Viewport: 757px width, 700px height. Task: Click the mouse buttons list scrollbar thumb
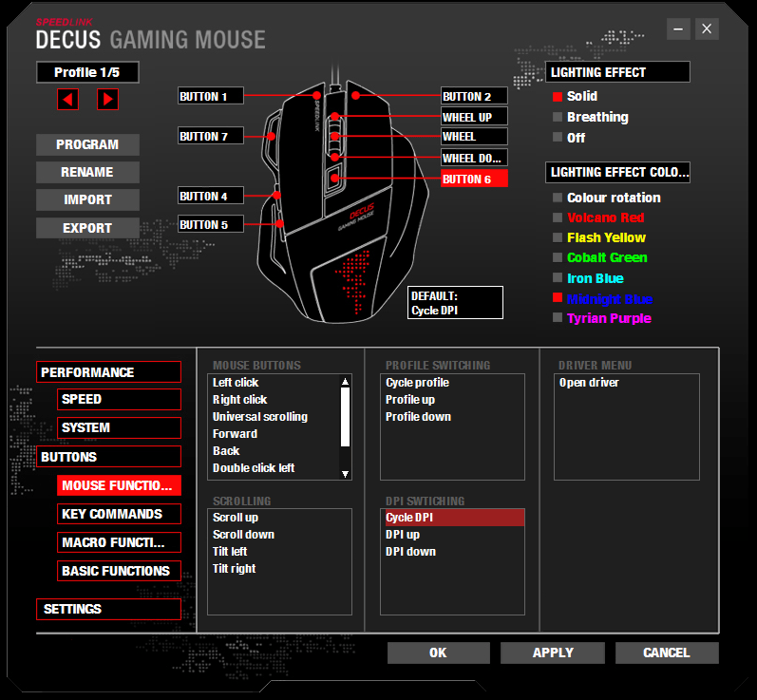345,417
